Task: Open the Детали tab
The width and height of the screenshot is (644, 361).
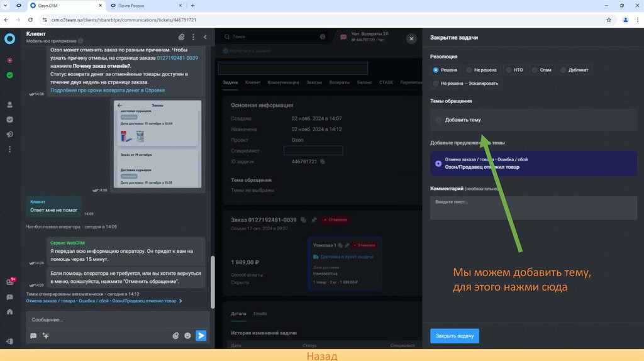Action: 238,314
